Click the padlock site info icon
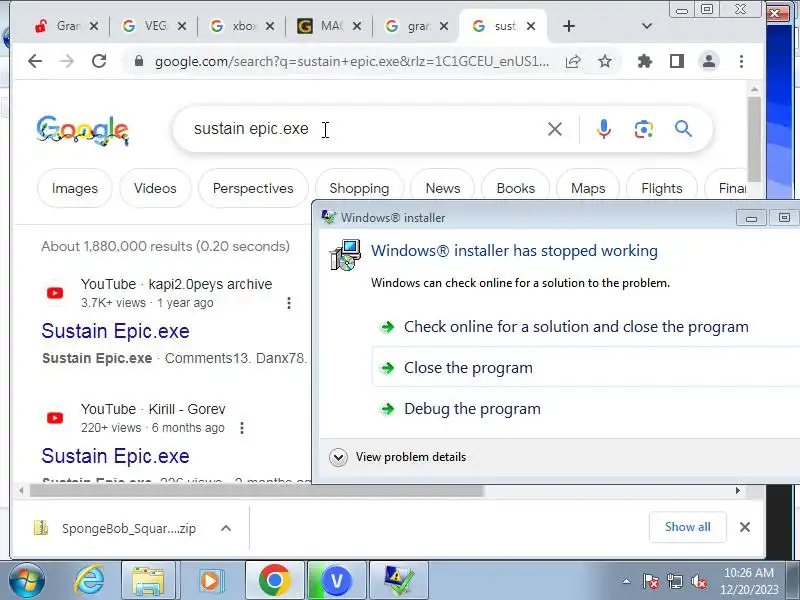 tap(139, 61)
